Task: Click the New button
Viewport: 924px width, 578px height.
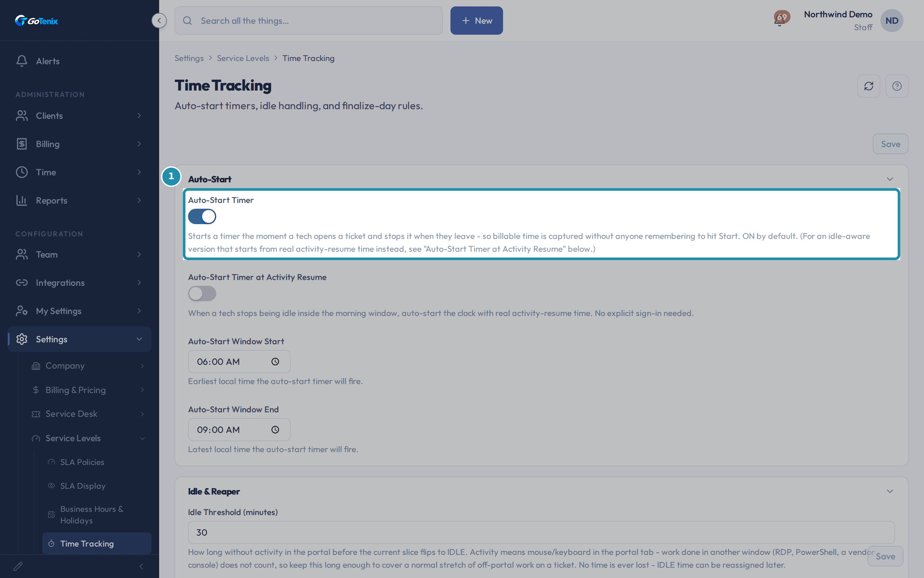Action: click(476, 21)
